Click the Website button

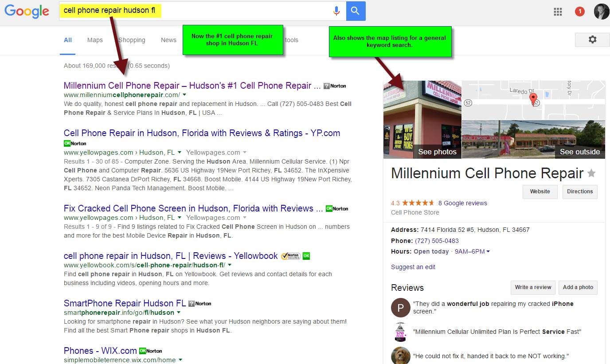pos(540,192)
